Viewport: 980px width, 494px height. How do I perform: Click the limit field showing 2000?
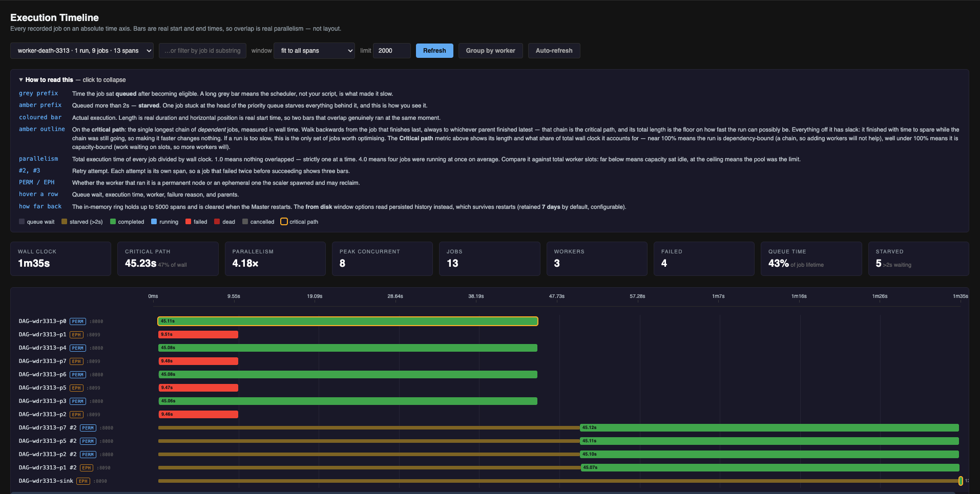[392, 51]
